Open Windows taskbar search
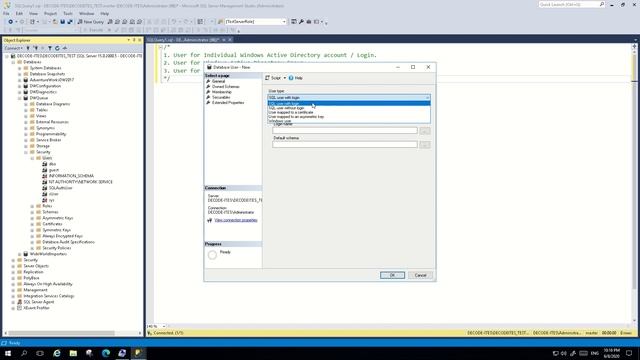The image size is (640, 360). click(x=24, y=353)
